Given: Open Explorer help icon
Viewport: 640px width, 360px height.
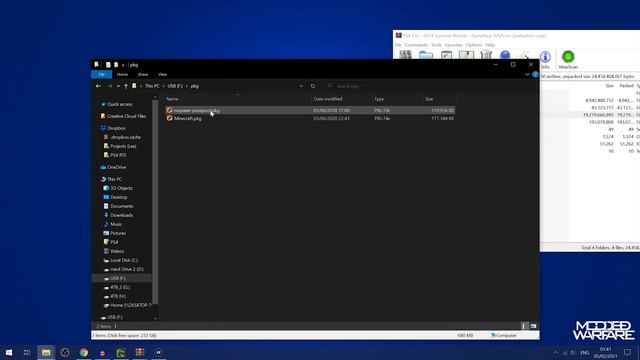Looking at the screenshot, I should [x=535, y=74].
